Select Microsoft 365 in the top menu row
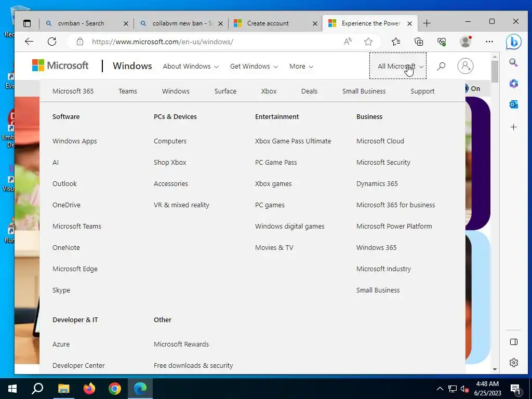The width and height of the screenshot is (532, 399). click(73, 91)
